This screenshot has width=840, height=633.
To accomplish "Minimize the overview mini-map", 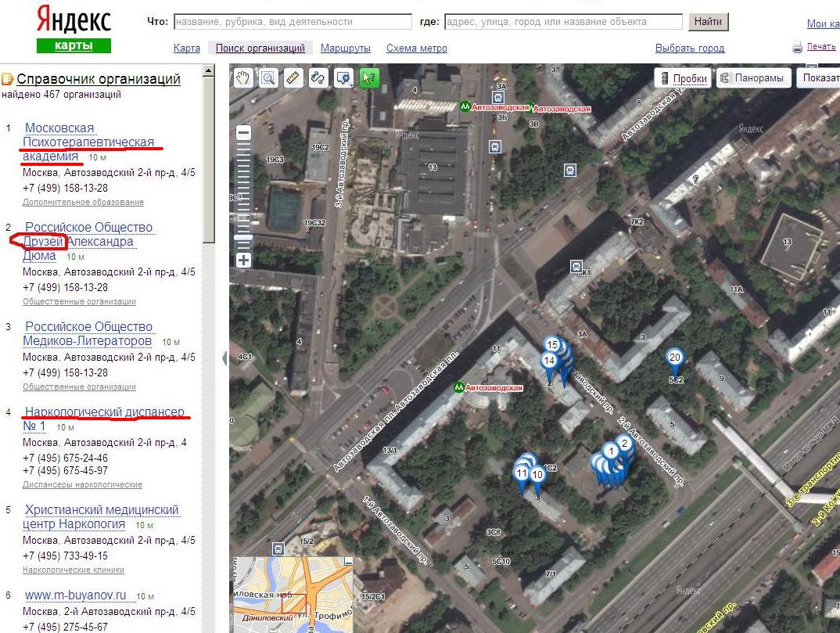I will pyautogui.click(x=349, y=561).
